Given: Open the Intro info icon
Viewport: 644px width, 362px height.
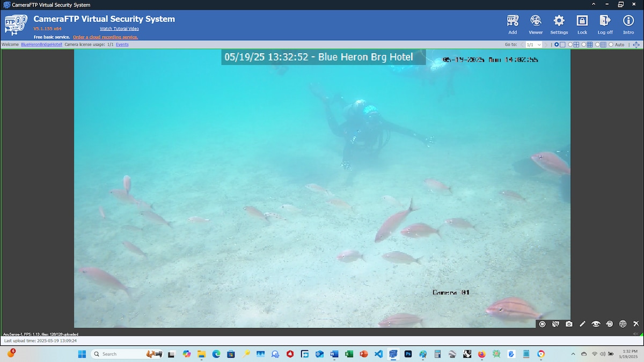Looking at the screenshot, I should click(x=628, y=24).
